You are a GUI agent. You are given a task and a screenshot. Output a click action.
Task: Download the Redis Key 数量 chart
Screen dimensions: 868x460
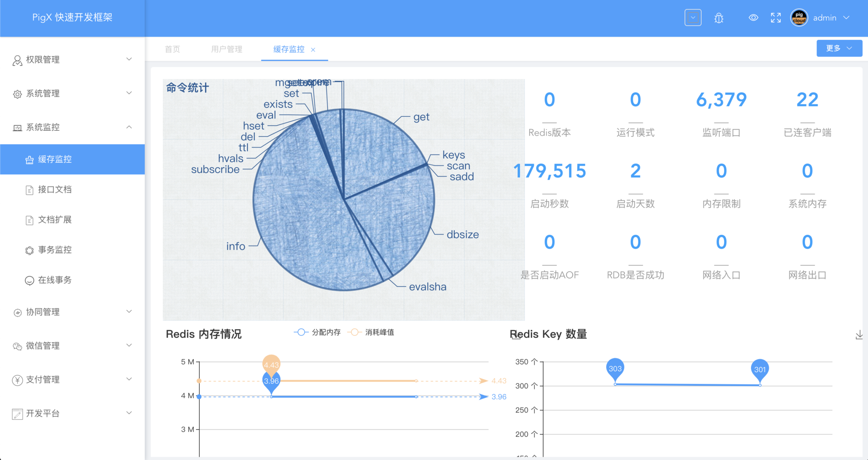click(x=859, y=335)
